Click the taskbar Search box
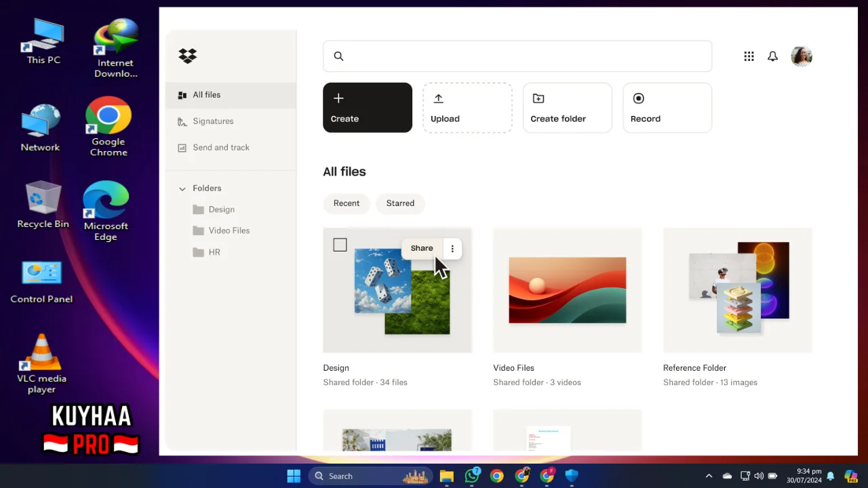868x488 pixels. coord(372,476)
